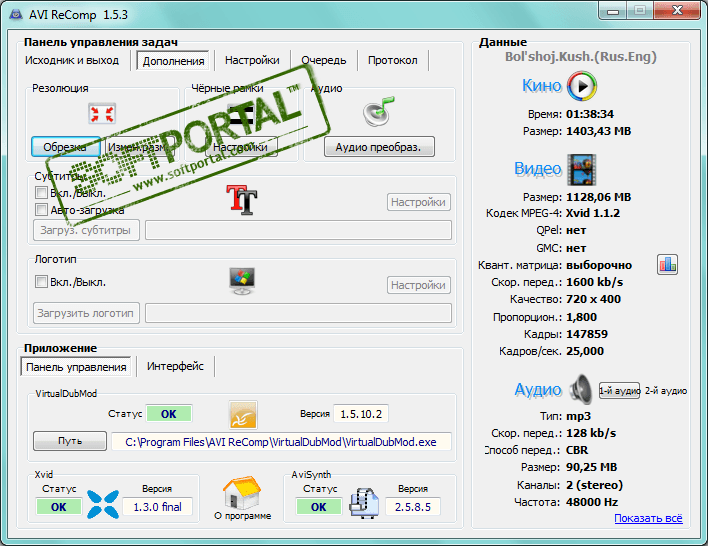Click Xvid OK status indicator
Viewport: 708px width, 546px height.
(x=59, y=507)
